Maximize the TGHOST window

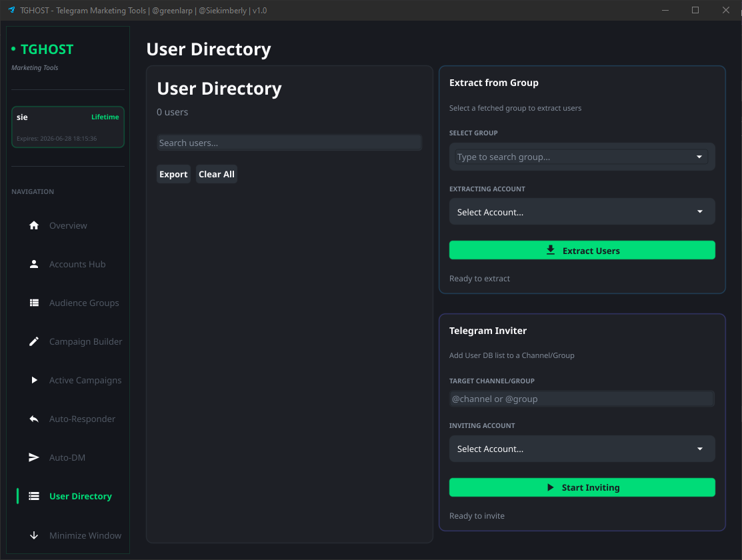(695, 10)
